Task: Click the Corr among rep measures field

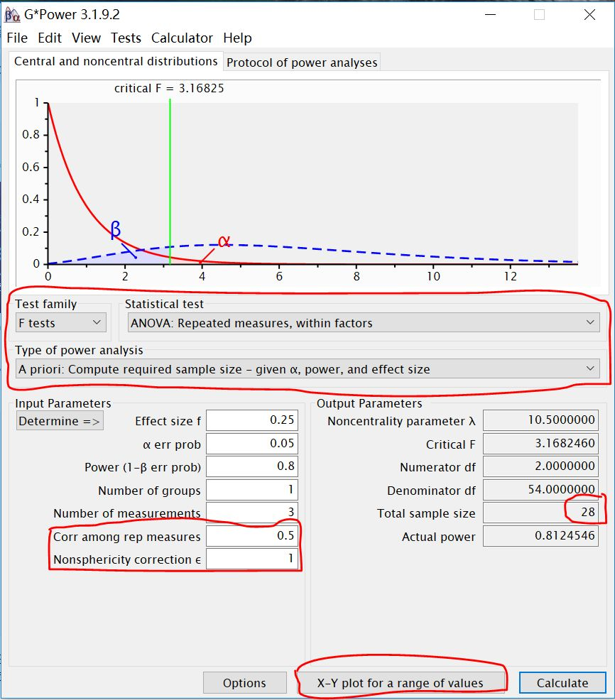Action: coord(252,536)
